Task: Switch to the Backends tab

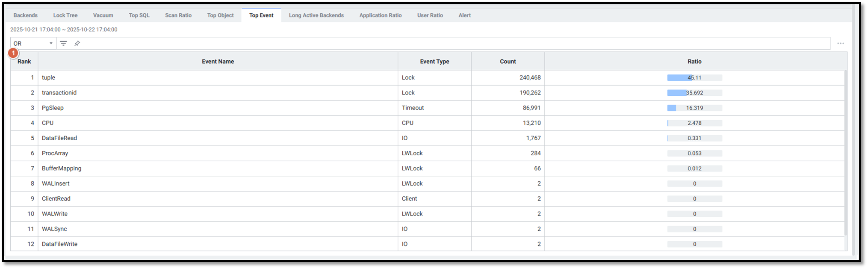Action: [x=25, y=15]
